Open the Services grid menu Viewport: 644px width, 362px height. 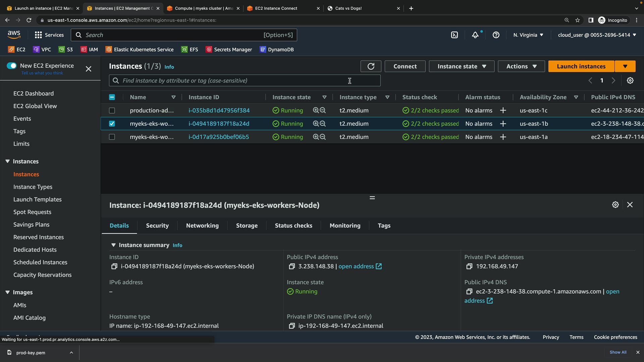(x=49, y=35)
